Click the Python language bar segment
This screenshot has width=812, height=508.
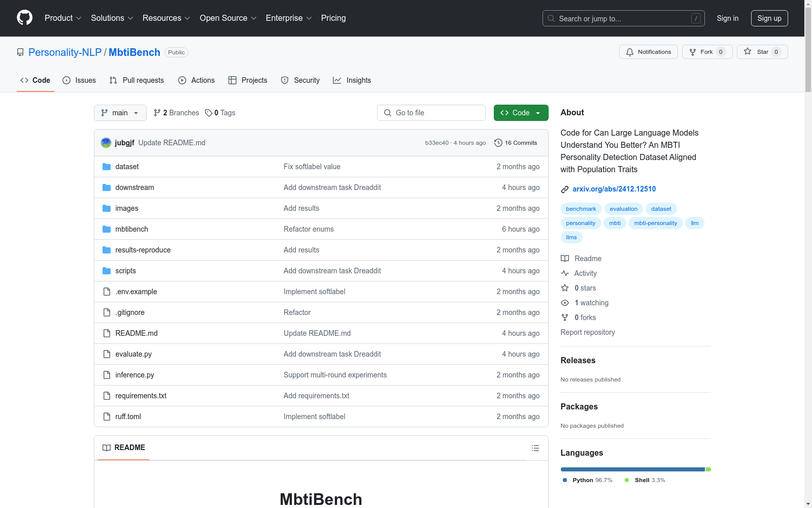(x=632, y=469)
